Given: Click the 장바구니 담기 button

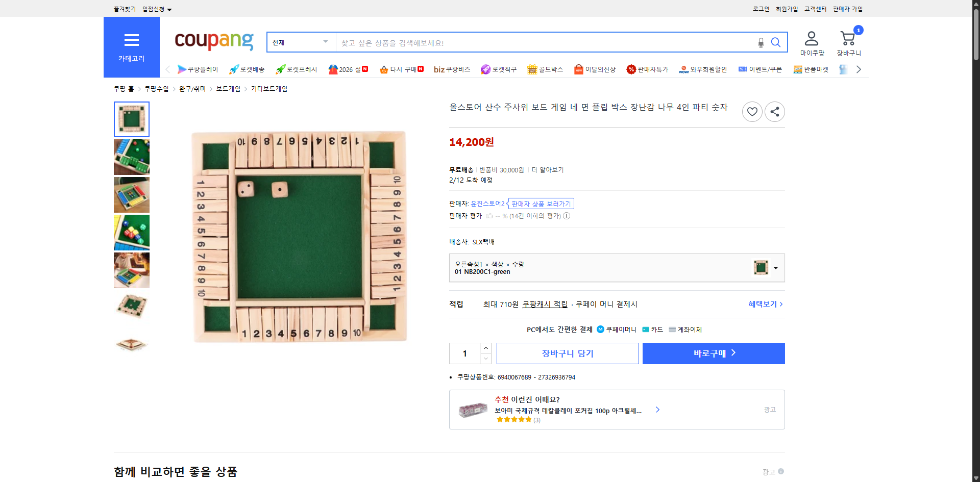Looking at the screenshot, I should tap(568, 353).
